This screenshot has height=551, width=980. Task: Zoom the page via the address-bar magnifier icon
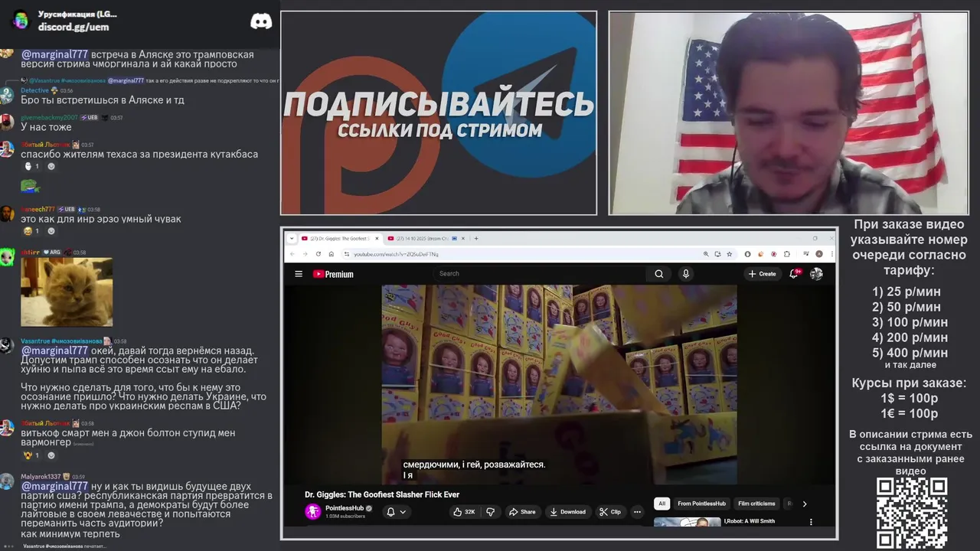[x=706, y=254]
